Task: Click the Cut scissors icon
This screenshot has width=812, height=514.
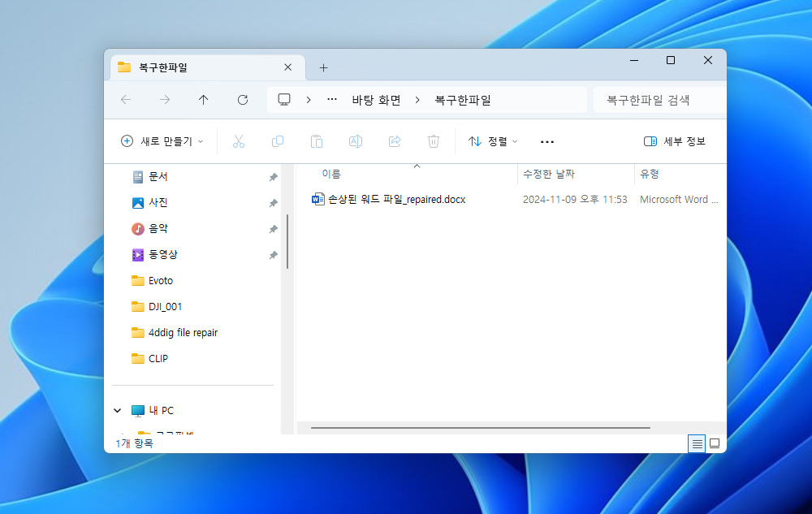Action: (238, 141)
